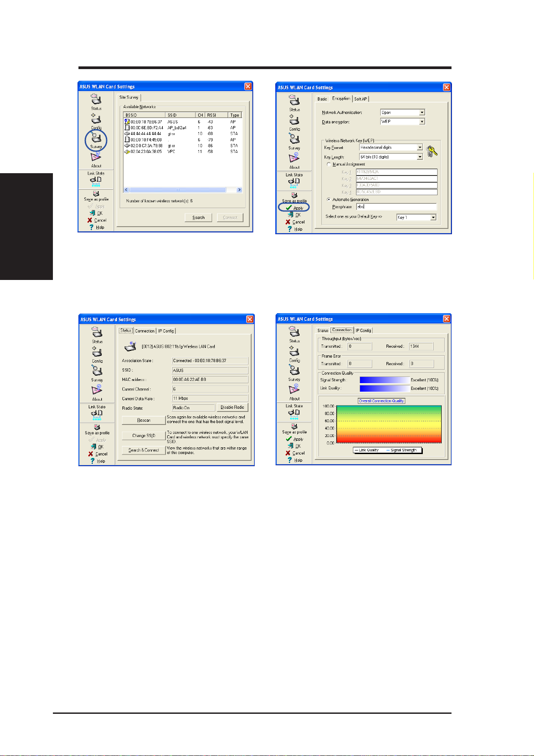Select the Manual Assignment radio button
Viewport: 534px width, 756px height.
coord(329,164)
